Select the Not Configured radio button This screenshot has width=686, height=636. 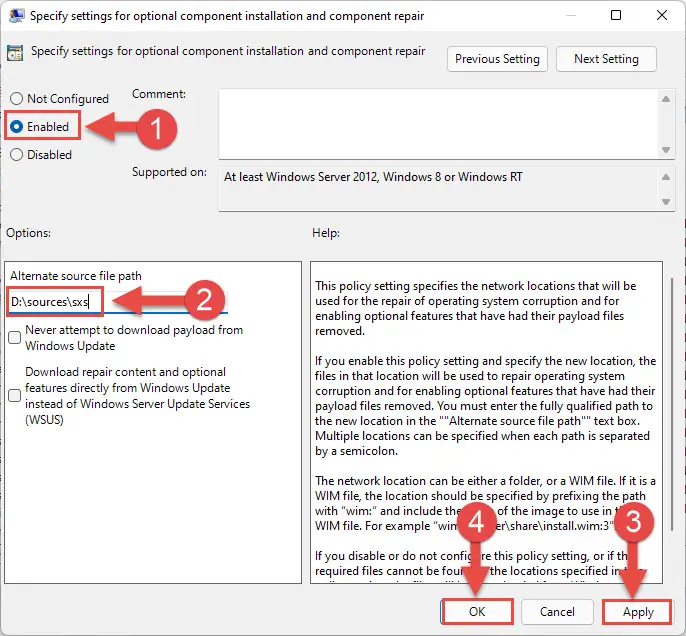coord(17,99)
